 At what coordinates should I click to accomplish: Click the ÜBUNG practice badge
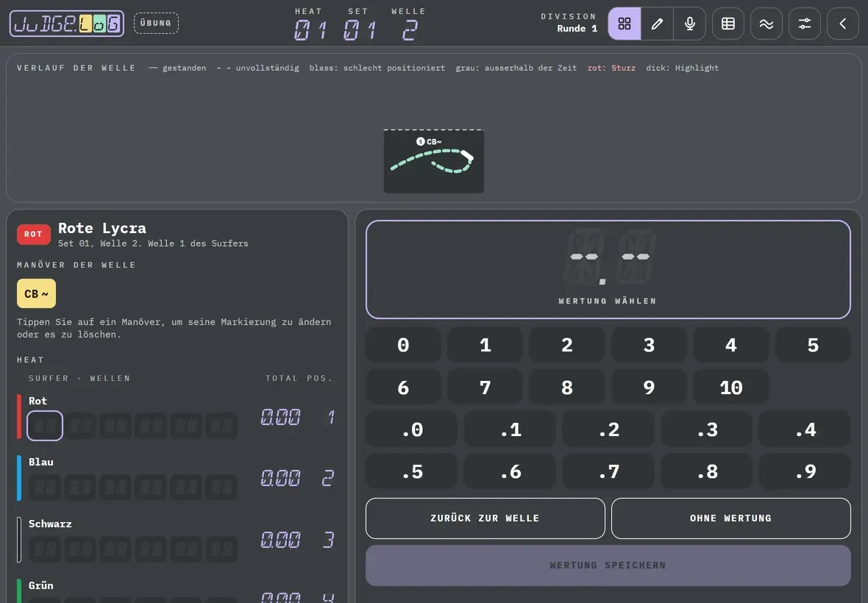[x=156, y=24]
